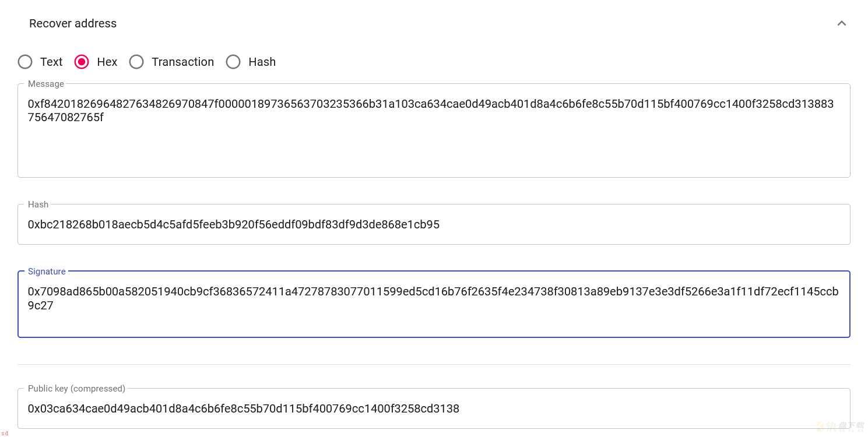Collapse the Recover address panel chevron
Viewport: 868px width, 437px height.
(841, 23)
